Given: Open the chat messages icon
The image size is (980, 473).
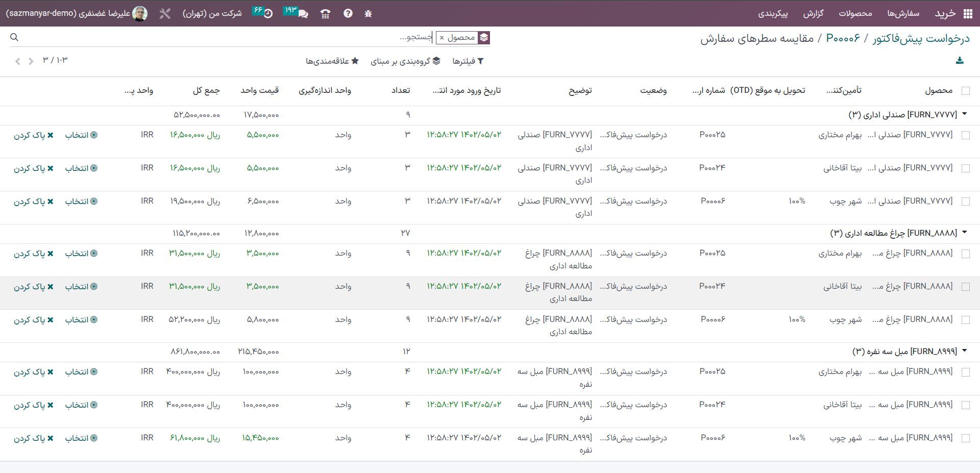Looking at the screenshot, I should pyautogui.click(x=303, y=14).
